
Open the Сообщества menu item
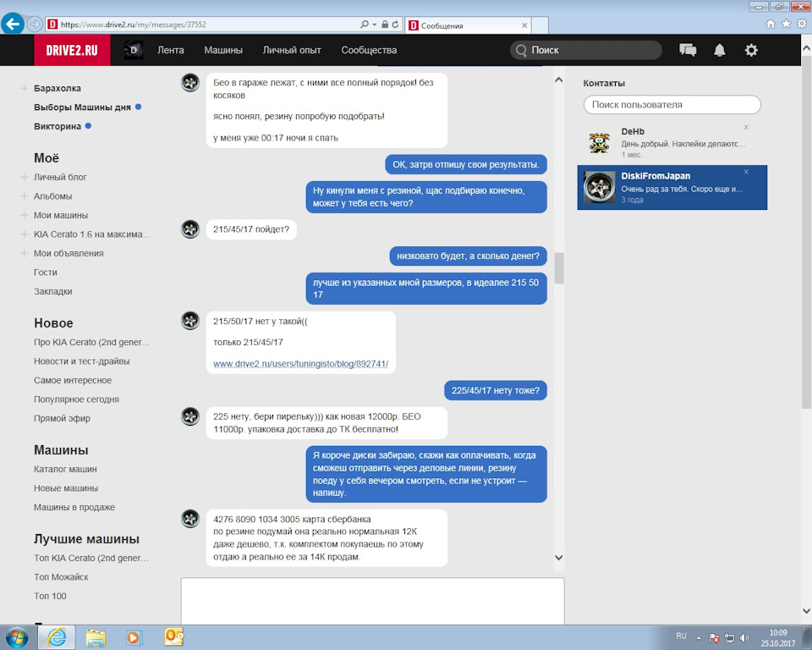coord(369,50)
